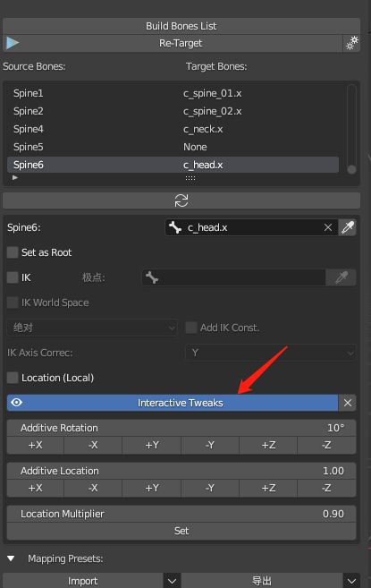Image resolution: width=371 pixels, height=588 pixels.
Task: Enable the Set as Root checkbox
Action: pyautogui.click(x=13, y=252)
